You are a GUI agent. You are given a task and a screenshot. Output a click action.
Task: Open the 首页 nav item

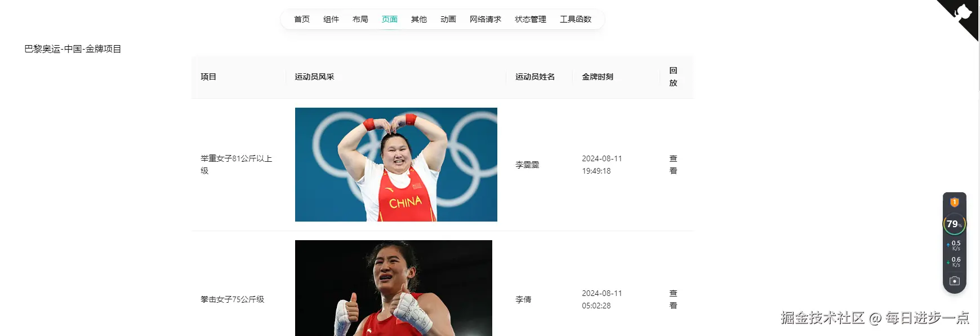point(302,19)
